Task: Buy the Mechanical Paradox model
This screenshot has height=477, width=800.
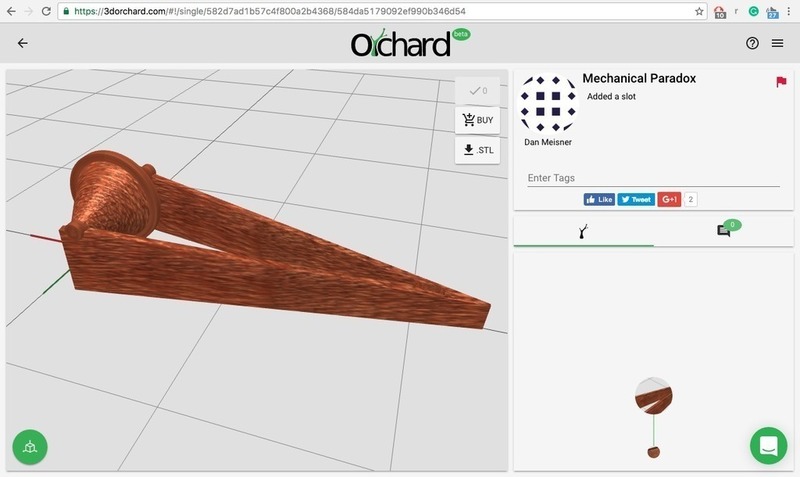Action: pos(478,120)
